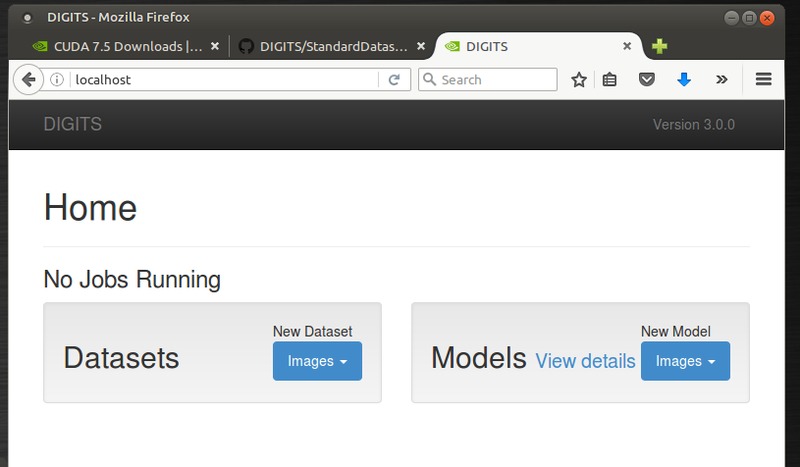Screen dimensions: 800x467
Task: Open the Pocket icon in toolbar
Action: (x=647, y=80)
